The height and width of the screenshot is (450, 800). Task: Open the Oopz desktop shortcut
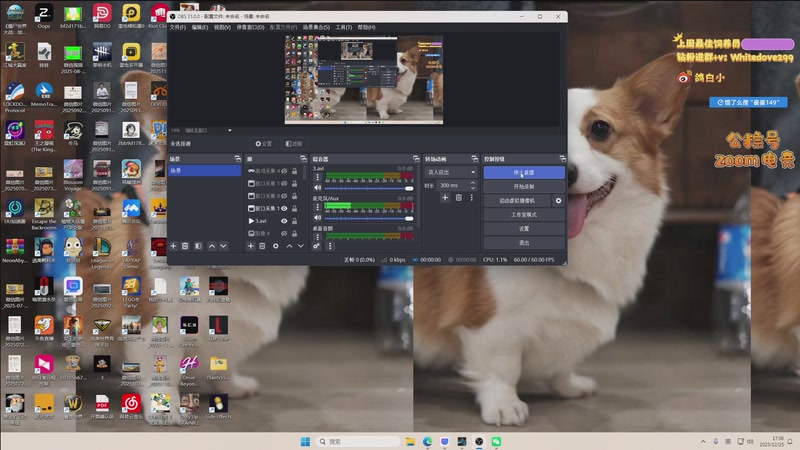(44, 17)
